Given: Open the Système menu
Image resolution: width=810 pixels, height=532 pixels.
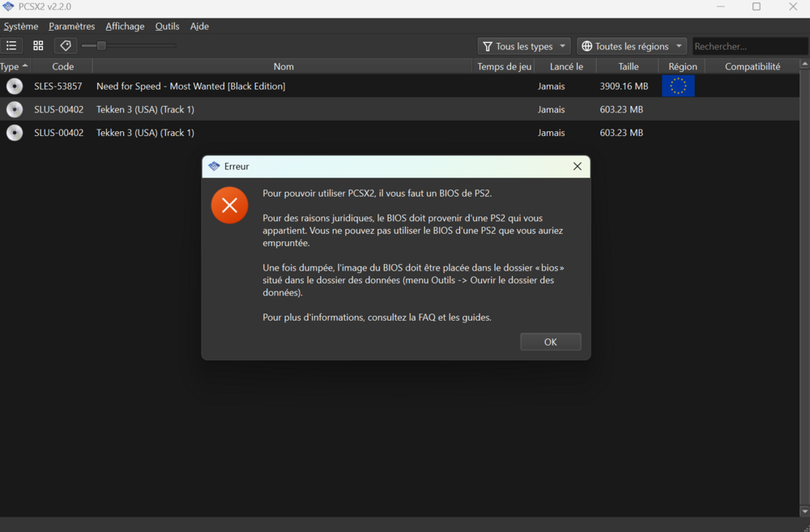Looking at the screenshot, I should [21, 26].
